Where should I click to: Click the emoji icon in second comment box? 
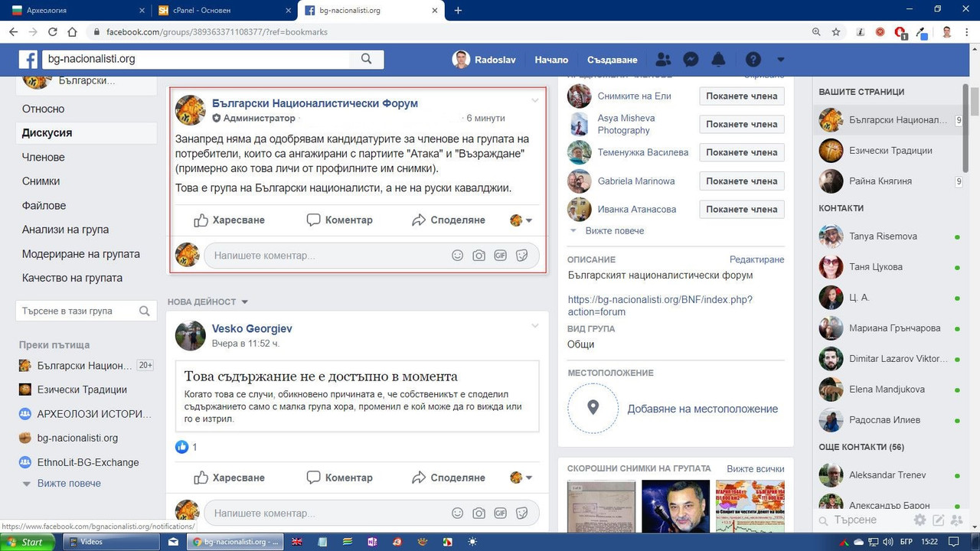pyautogui.click(x=457, y=514)
